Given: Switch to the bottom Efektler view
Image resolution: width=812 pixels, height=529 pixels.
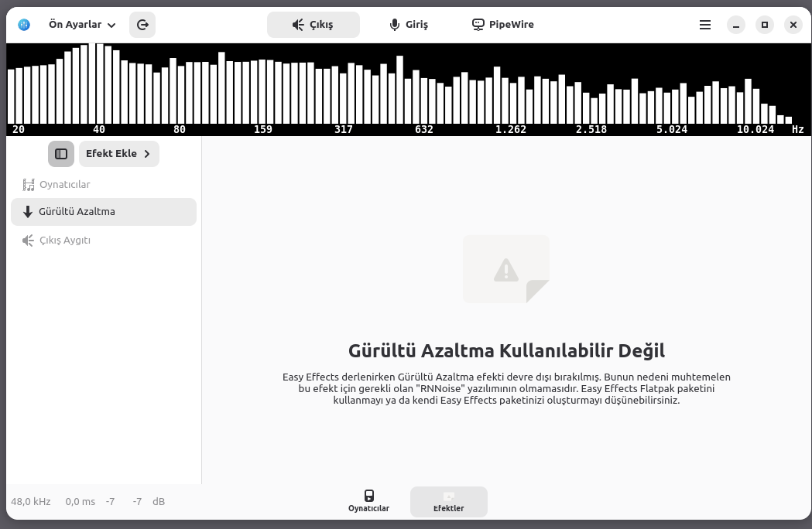Looking at the screenshot, I should [448, 501].
